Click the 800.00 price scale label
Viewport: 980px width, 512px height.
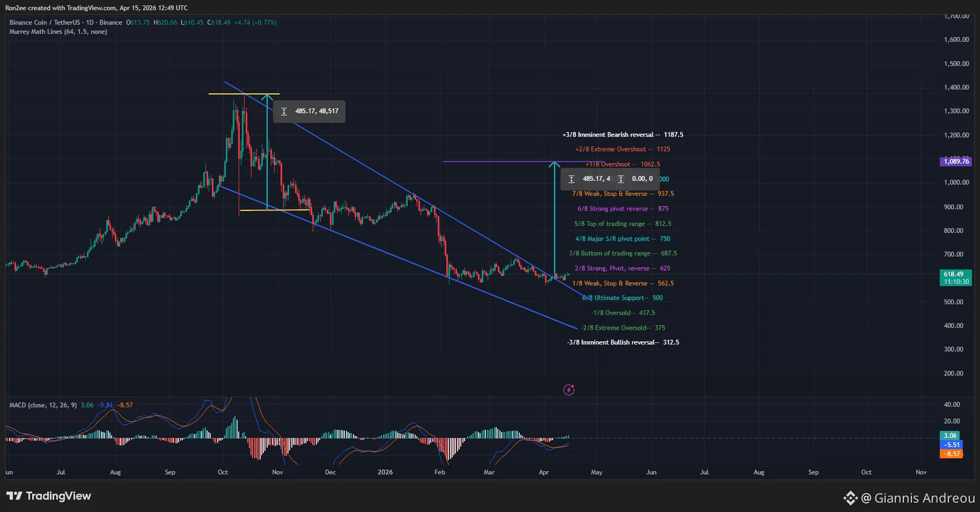pos(954,231)
